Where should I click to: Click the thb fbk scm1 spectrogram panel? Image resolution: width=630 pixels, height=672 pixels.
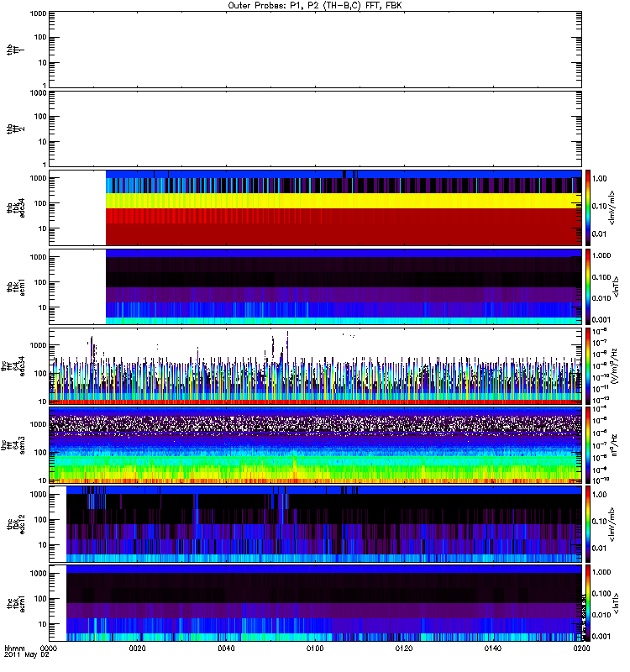click(x=316, y=287)
